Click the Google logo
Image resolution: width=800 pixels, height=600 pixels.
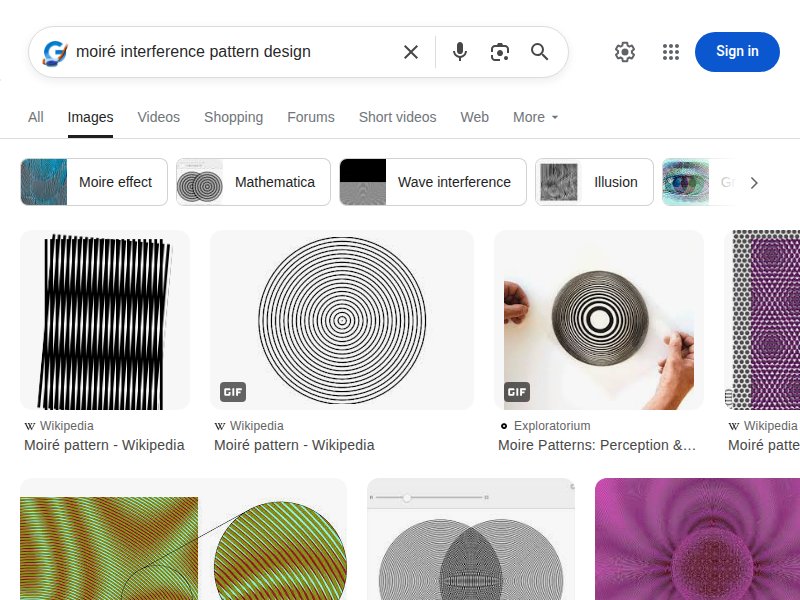(57, 52)
